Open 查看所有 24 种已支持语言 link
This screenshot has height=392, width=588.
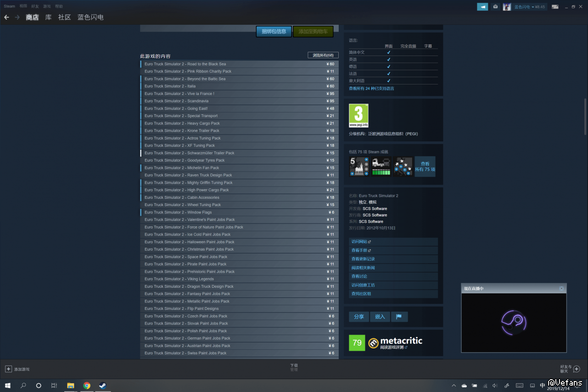[x=371, y=89]
